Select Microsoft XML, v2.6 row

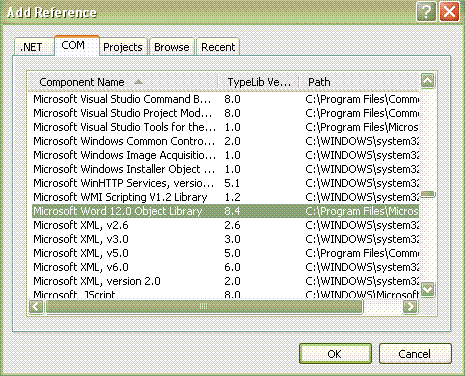[x=225, y=225]
